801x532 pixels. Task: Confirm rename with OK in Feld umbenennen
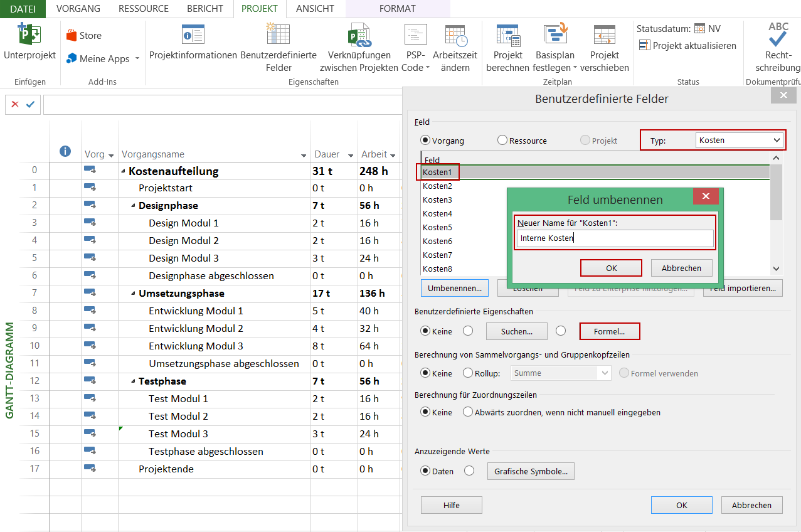(611, 268)
